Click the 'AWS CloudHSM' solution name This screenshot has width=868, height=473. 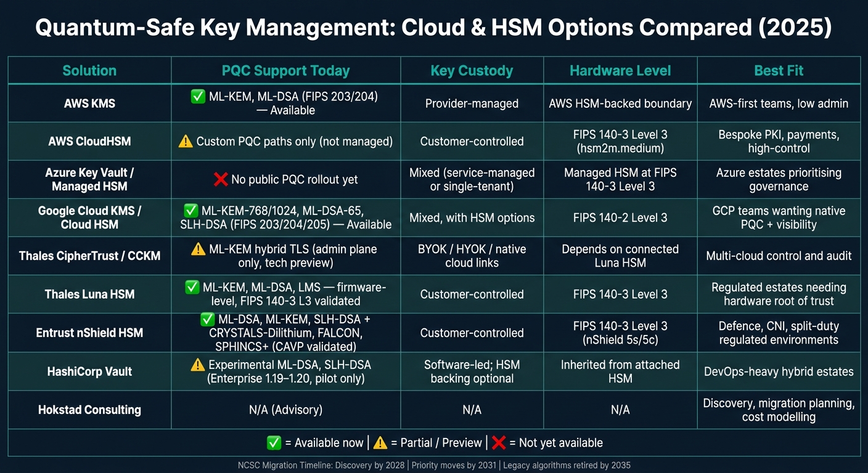pos(89,141)
